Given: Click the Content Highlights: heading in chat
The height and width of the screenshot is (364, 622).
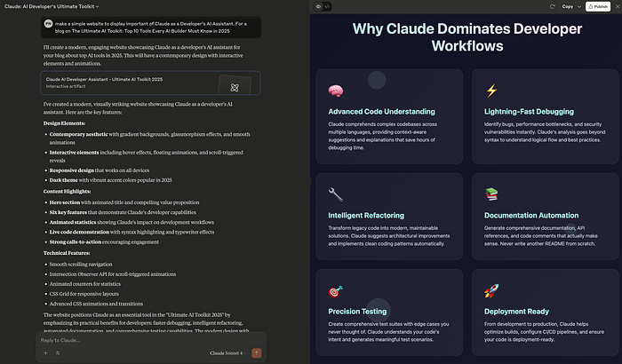Looking at the screenshot, I should (x=67, y=191).
